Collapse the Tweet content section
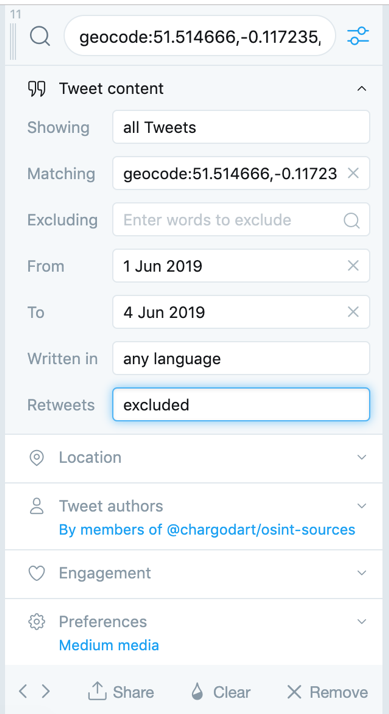Screen dimensions: 389x714 point(362,89)
